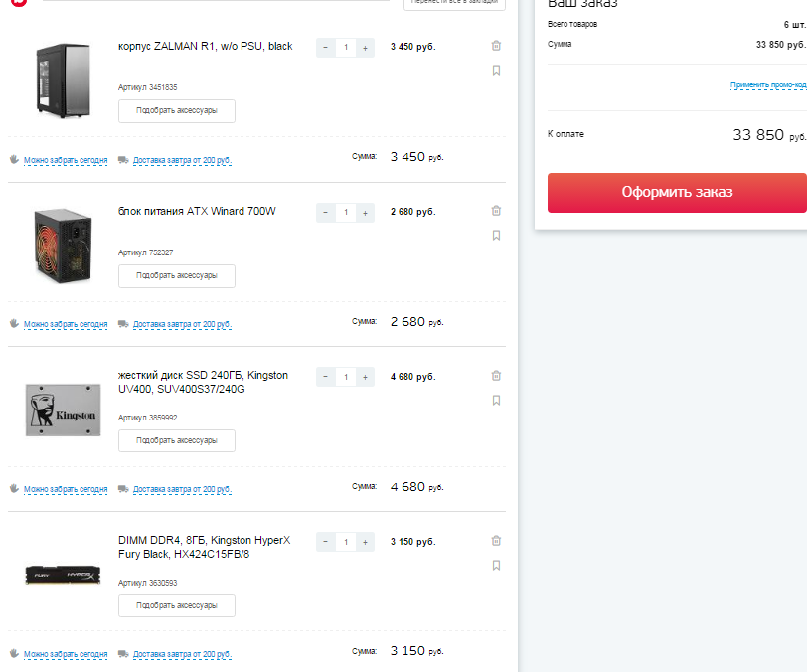The width and height of the screenshot is (807, 672).
Task: Open the Применить промо-код link
Action: click(x=768, y=84)
